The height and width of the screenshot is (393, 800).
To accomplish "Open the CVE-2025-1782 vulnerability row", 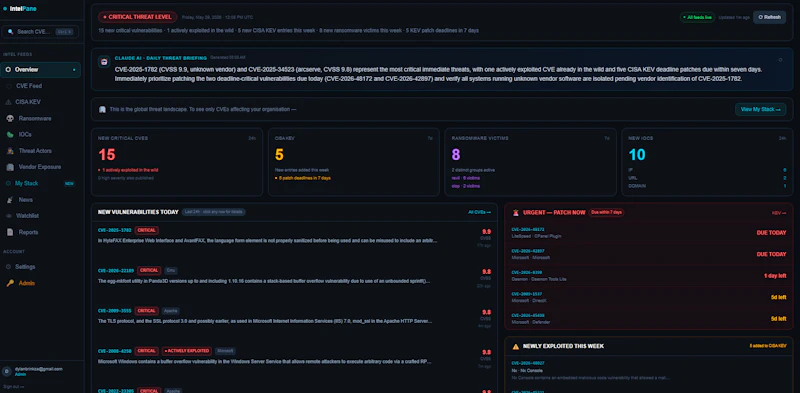I will pos(294,238).
